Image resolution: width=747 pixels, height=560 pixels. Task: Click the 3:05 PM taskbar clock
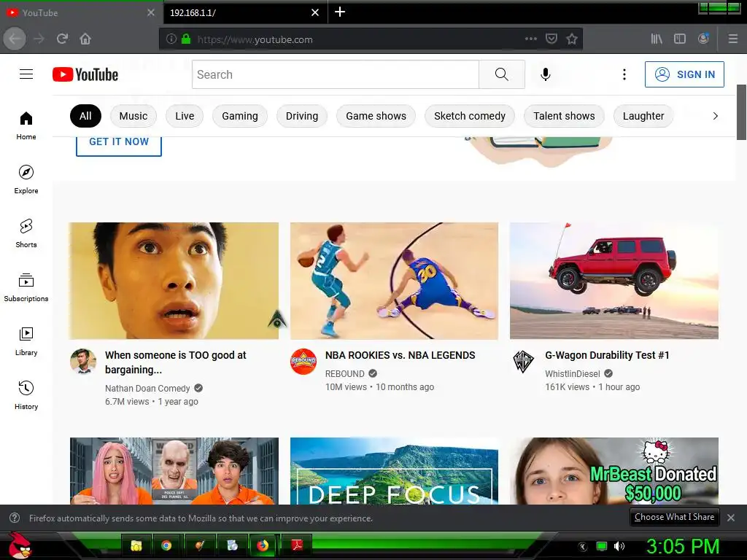(x=683, y=546)
